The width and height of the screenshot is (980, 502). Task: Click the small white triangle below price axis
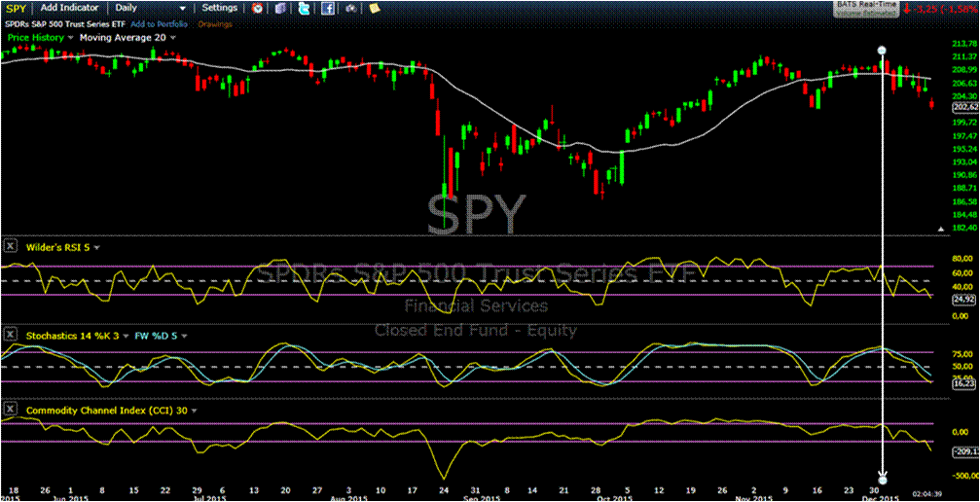pos(942,230)
